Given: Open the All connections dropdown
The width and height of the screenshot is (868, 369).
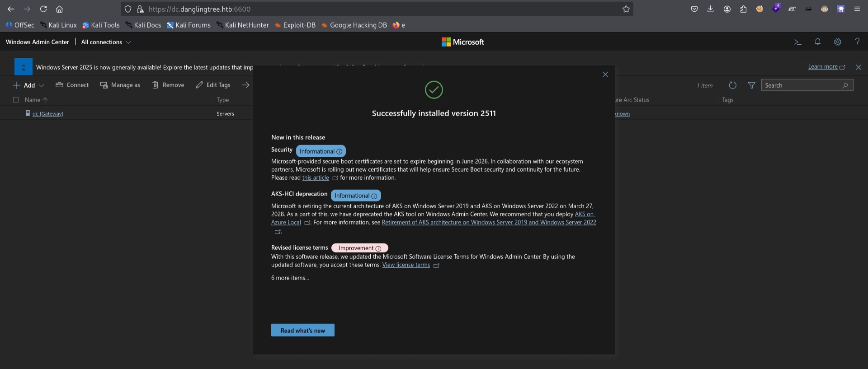Looking at the screenshot, I should point(106,42).
